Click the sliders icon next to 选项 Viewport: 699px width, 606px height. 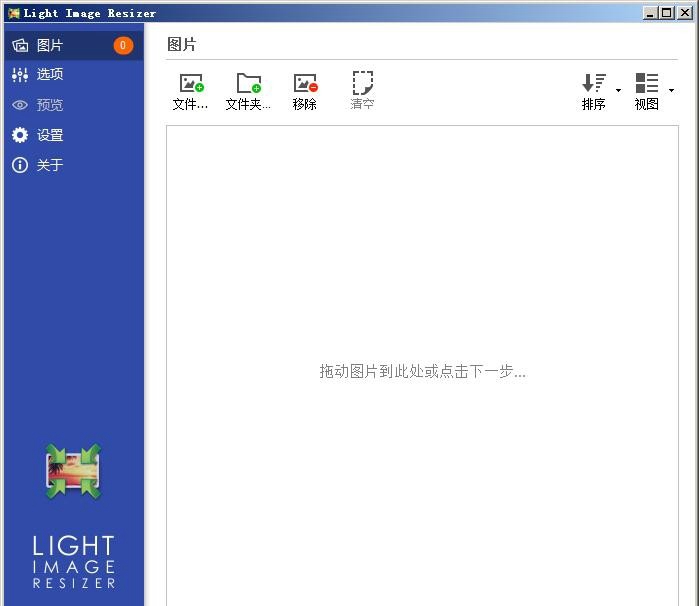pos(20,74)
